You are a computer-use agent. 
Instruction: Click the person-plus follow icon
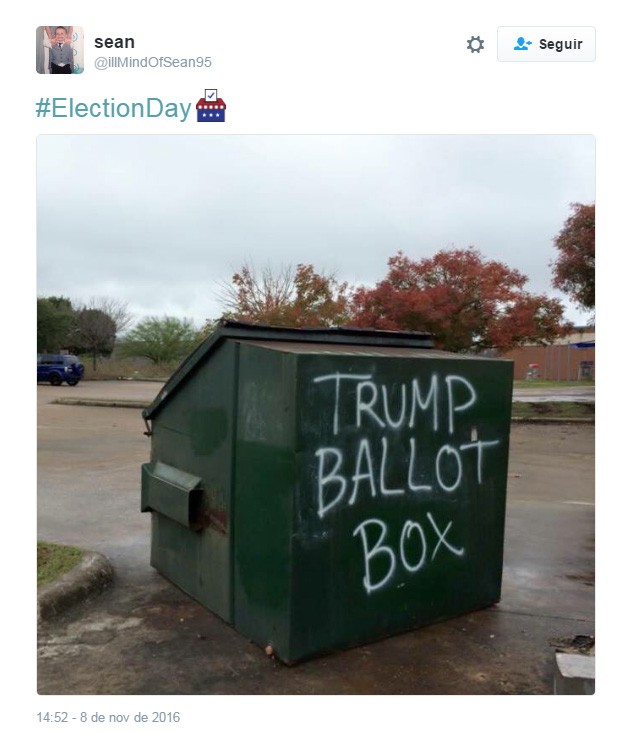coord(522,44)
